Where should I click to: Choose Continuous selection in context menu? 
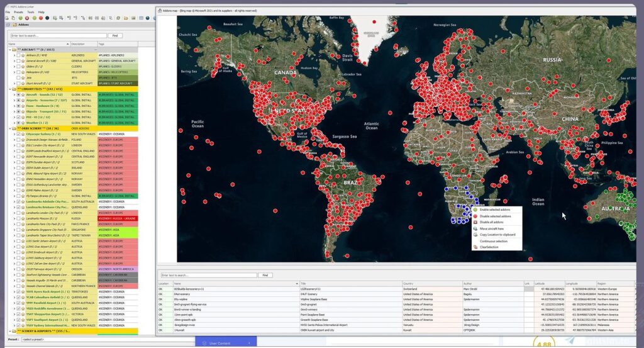(x=493, y=241)
